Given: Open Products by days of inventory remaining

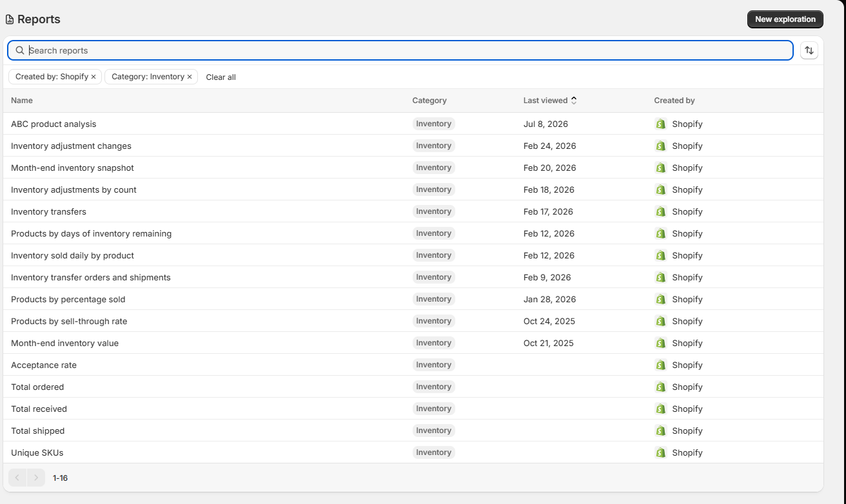Looking at the screenshot, I should coord(91,233).
